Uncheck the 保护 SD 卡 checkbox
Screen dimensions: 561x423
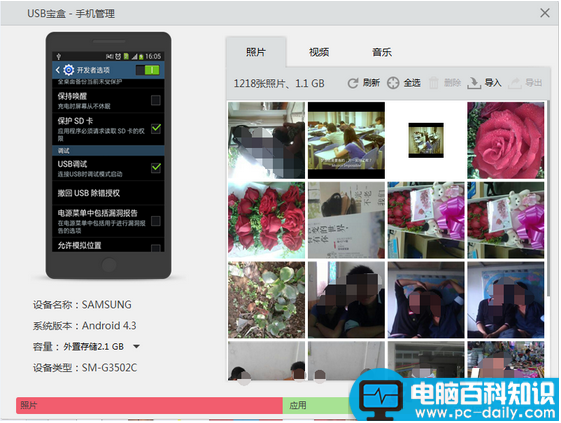click(x=156, y=128)
